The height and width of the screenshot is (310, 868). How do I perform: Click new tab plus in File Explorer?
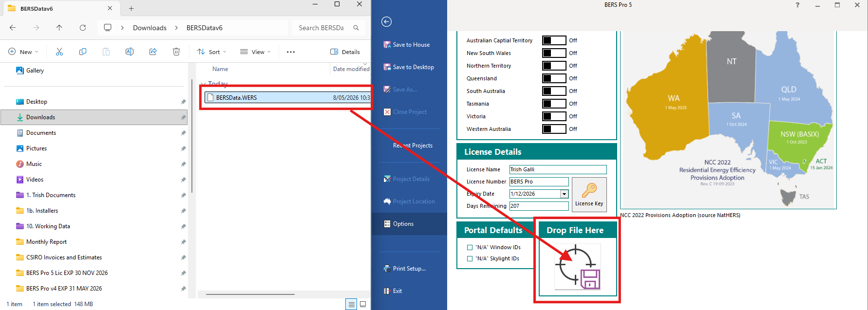[x=132, y=8]
